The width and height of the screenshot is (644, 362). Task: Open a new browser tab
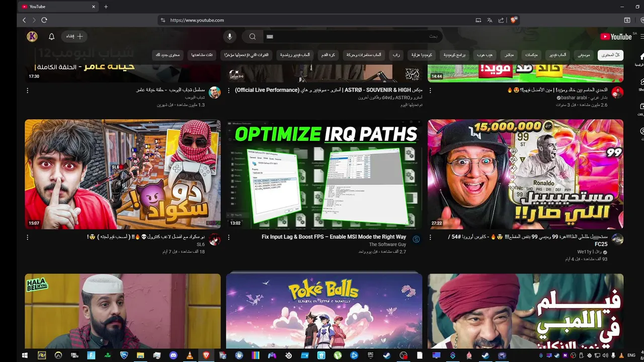(106, 7)
